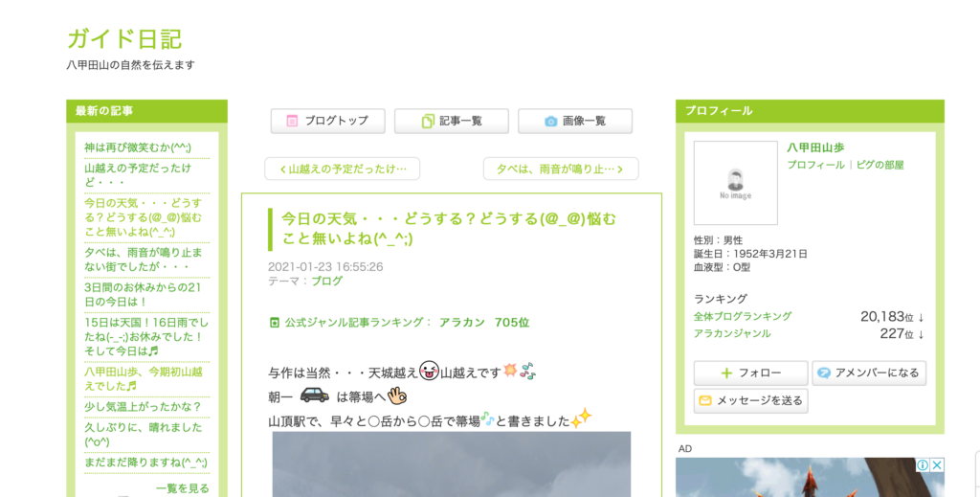
Task: Open the ピグの部屋 link
Action: pos(880,165)
